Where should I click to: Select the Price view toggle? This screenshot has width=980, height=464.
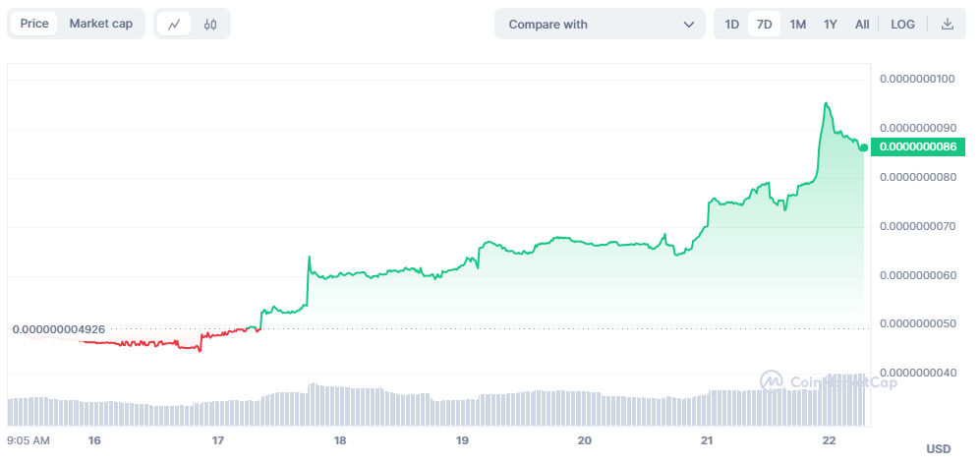[34, 24]
